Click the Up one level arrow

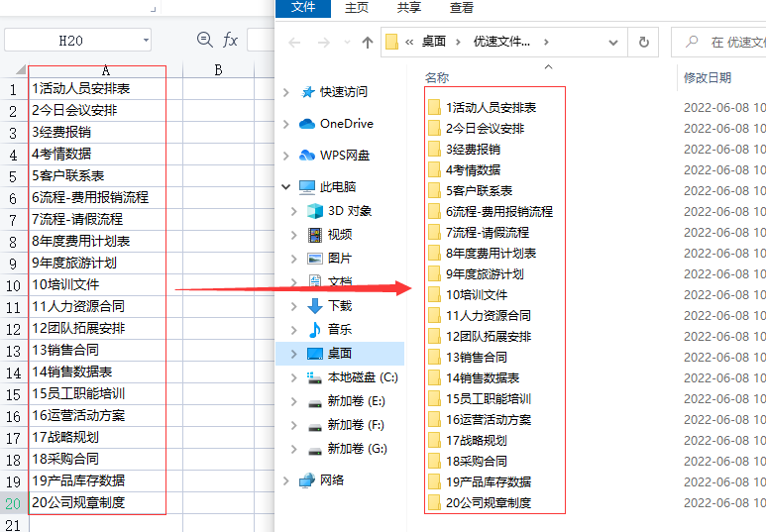point(368,43)
